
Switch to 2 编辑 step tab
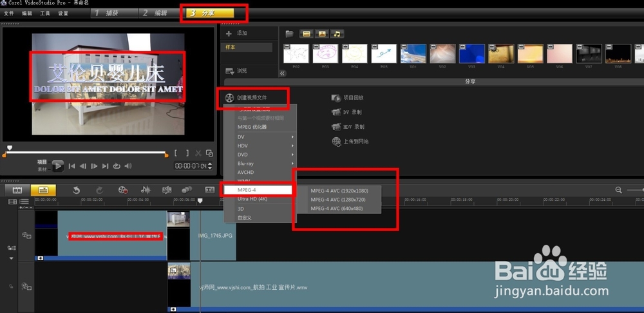(162, 13)
